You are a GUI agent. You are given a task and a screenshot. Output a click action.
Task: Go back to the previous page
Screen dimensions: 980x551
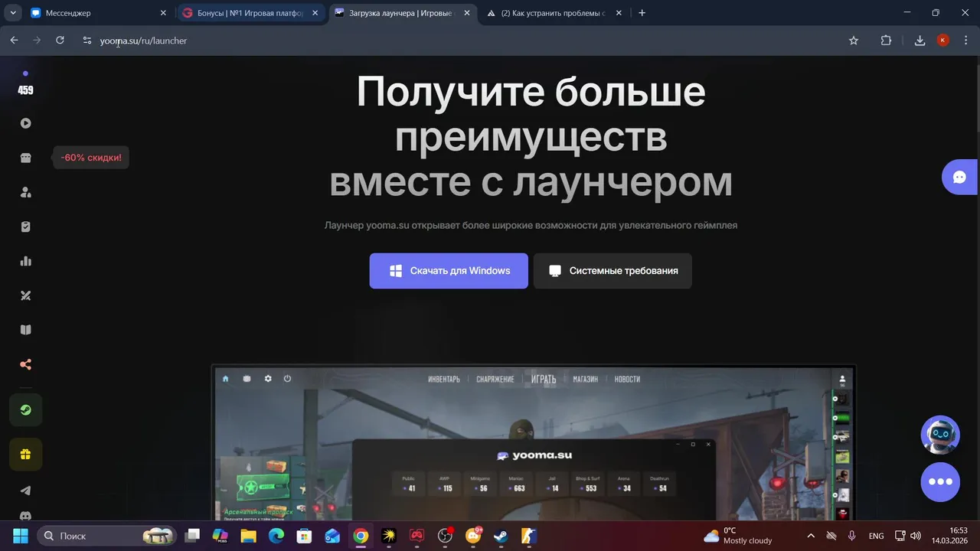[x=14, y=41]
